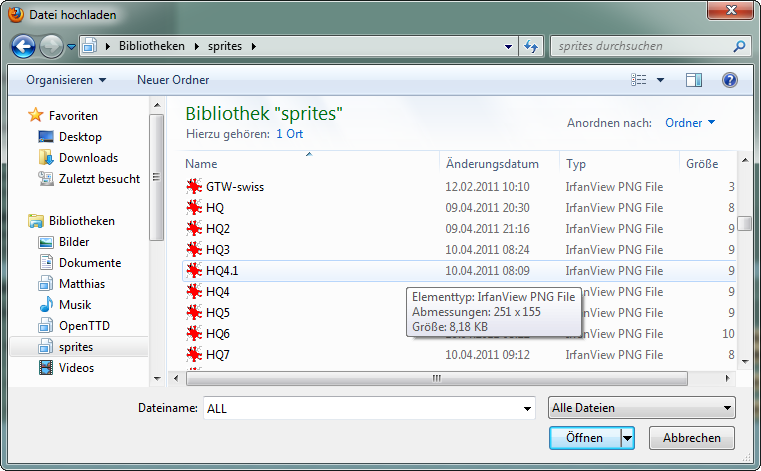Toggle the preview pane icon
Image resolution: width=761 pixels, height=471 pixels.
tap(694, 80)
